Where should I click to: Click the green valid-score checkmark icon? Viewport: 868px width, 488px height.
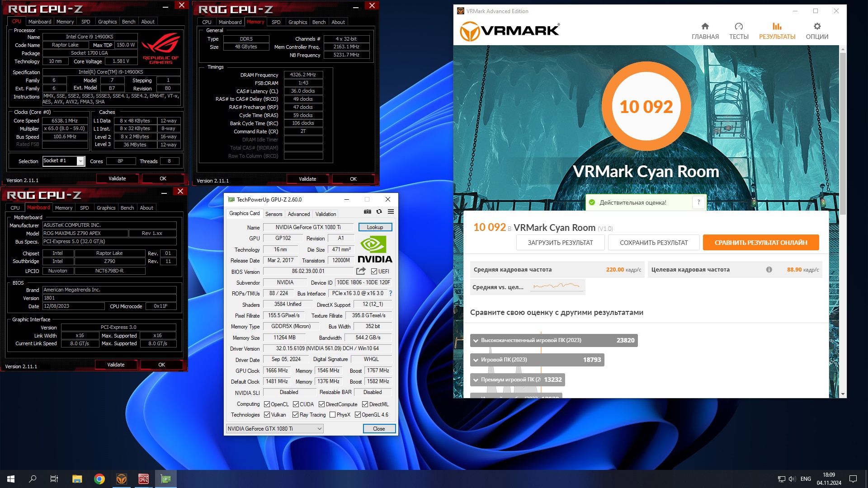[592, 202]
